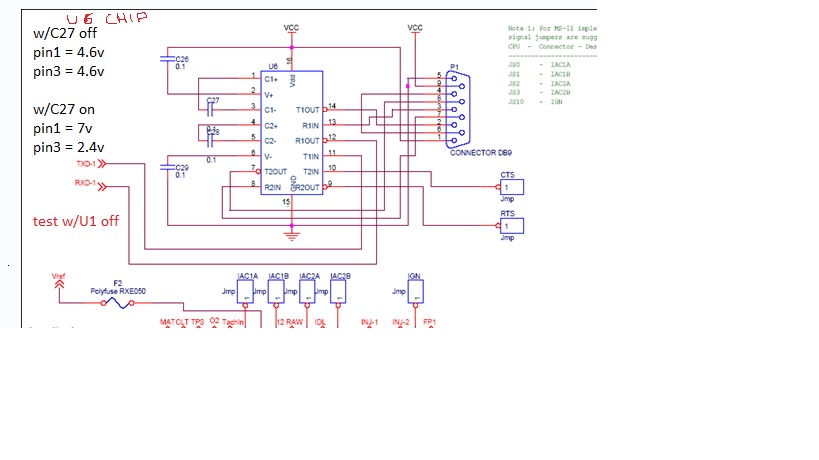
Task: Click the "Note 1: For MS-II" note text
Action: click(552, 28)
